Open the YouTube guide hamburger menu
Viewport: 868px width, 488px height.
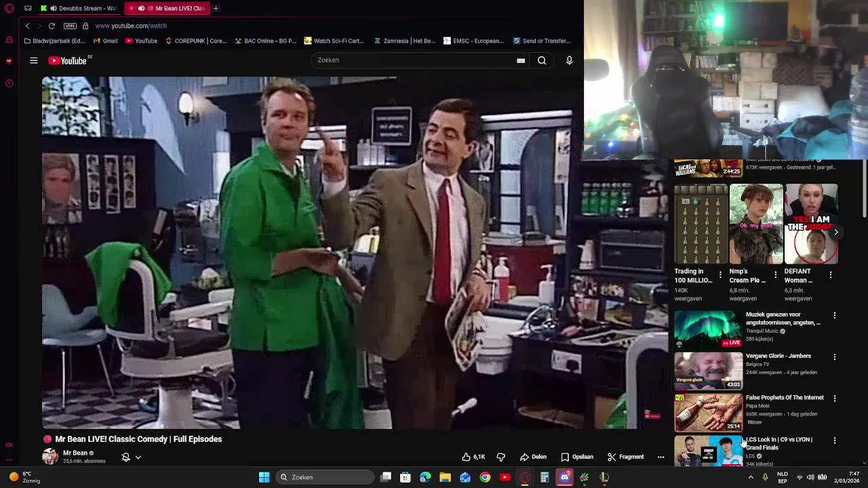point(33,60)
